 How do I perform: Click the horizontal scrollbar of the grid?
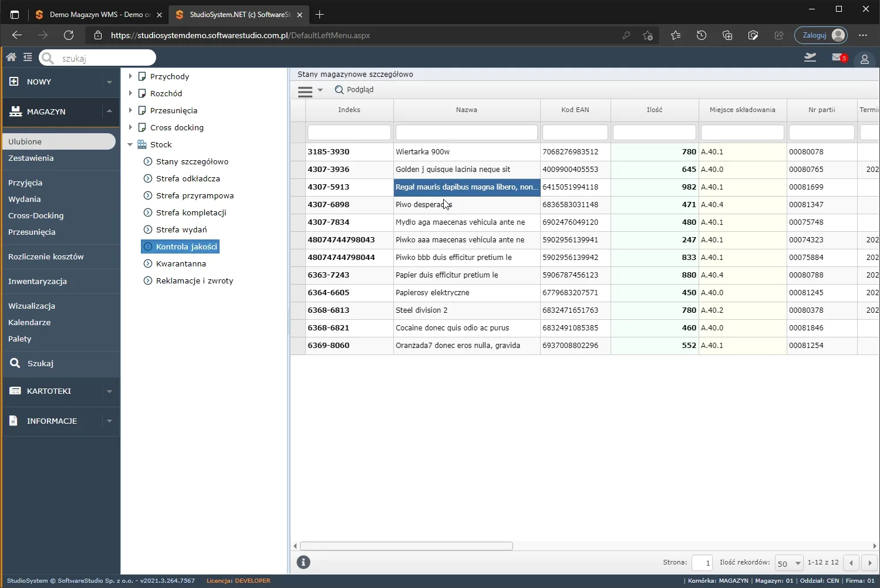pyautogui.click(x=406, y=546)
